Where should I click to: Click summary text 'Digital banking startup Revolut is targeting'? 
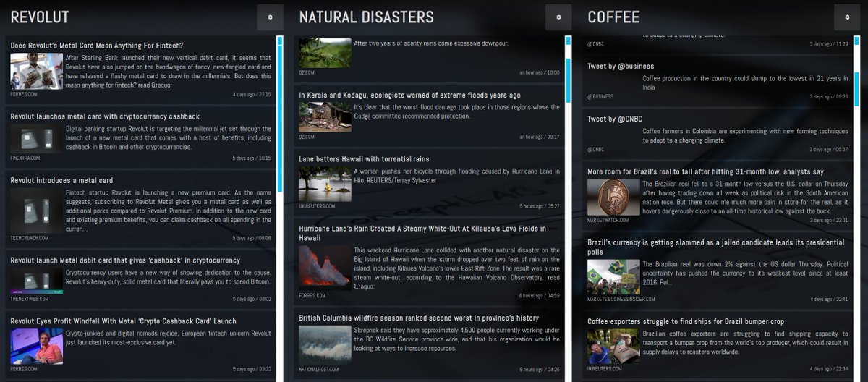click(168, 137)
